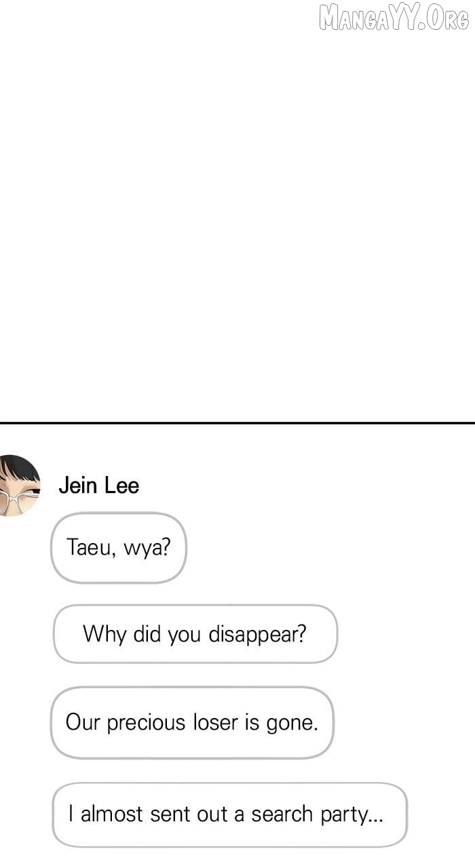
Task: Tap the "Our precious loser is gone." bubble
Action: tap(192, 722)
